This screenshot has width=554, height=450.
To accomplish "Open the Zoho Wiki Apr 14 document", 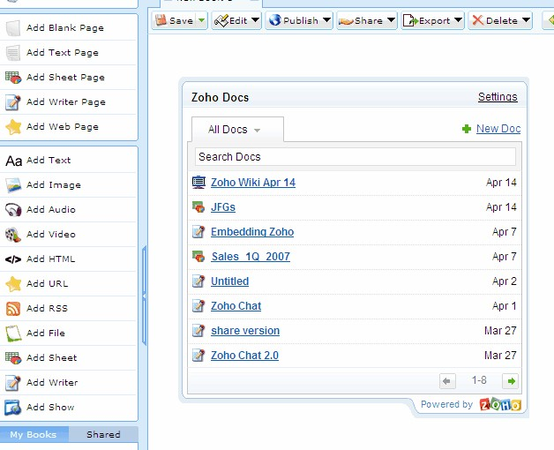I will 253,183.
